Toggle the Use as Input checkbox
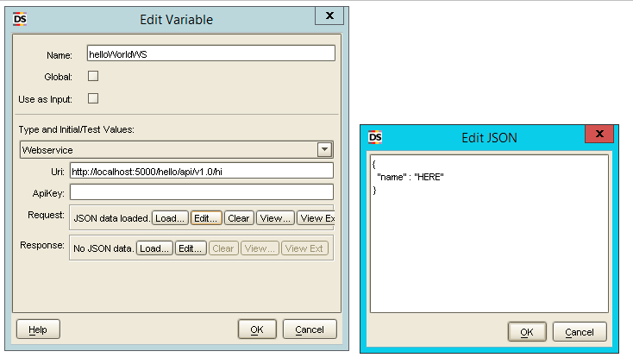 point(93,98)
